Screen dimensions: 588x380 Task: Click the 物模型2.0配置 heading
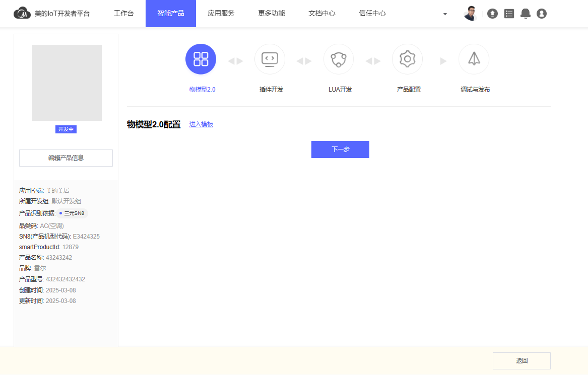coord(154,124)
